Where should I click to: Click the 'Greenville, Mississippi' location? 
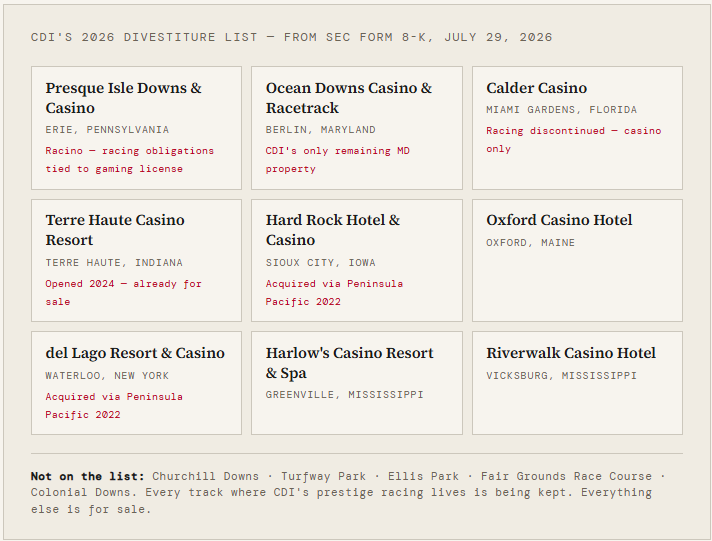coord(345,395)
